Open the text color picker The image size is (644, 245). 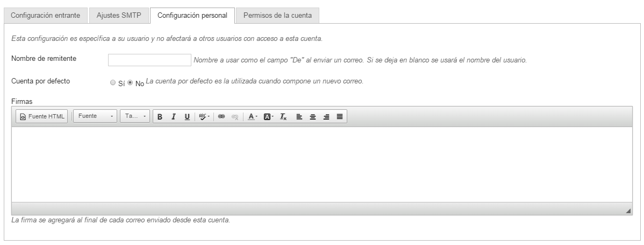point(253,116)
